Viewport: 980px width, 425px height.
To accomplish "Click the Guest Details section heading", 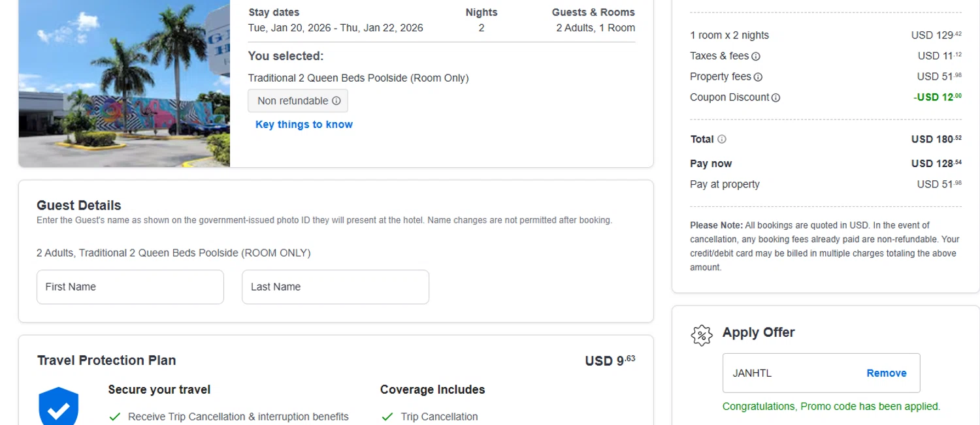I will pyautogui.click(x=79, y=205).
